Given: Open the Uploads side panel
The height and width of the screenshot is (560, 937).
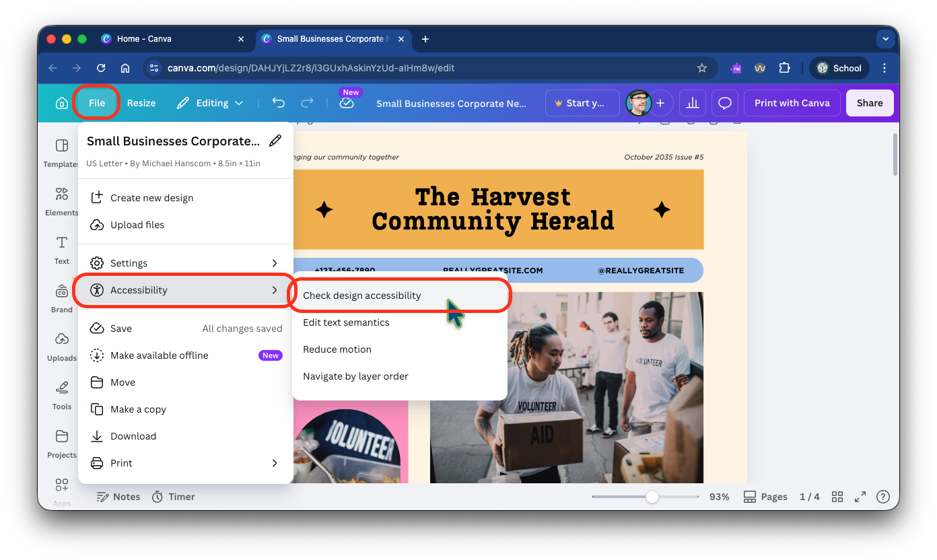Looking at the screenshot, I should [x=62, y=347].
